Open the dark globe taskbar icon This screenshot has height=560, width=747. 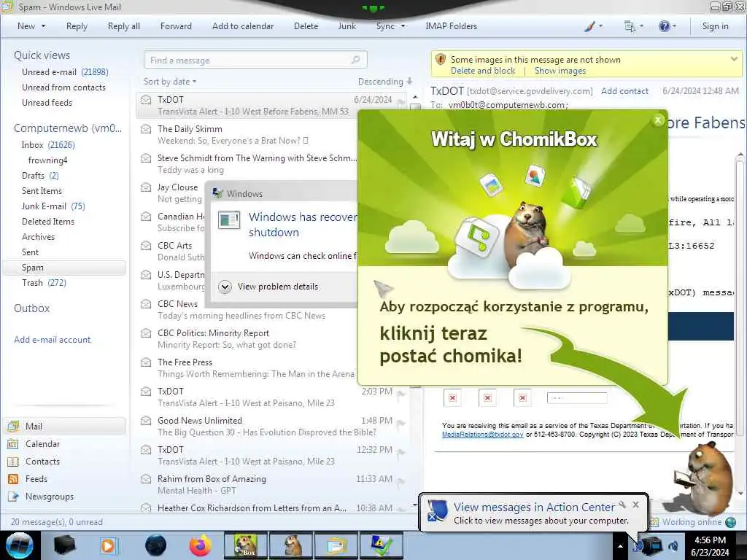[155, 545]
